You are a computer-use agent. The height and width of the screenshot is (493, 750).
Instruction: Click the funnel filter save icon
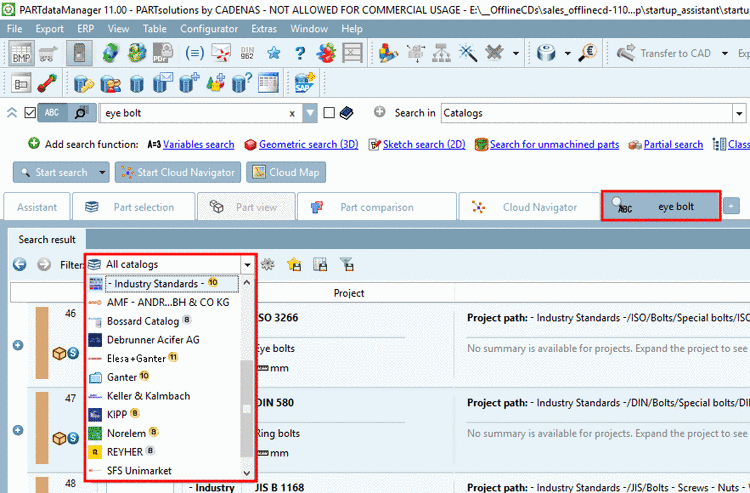[347, 264]
